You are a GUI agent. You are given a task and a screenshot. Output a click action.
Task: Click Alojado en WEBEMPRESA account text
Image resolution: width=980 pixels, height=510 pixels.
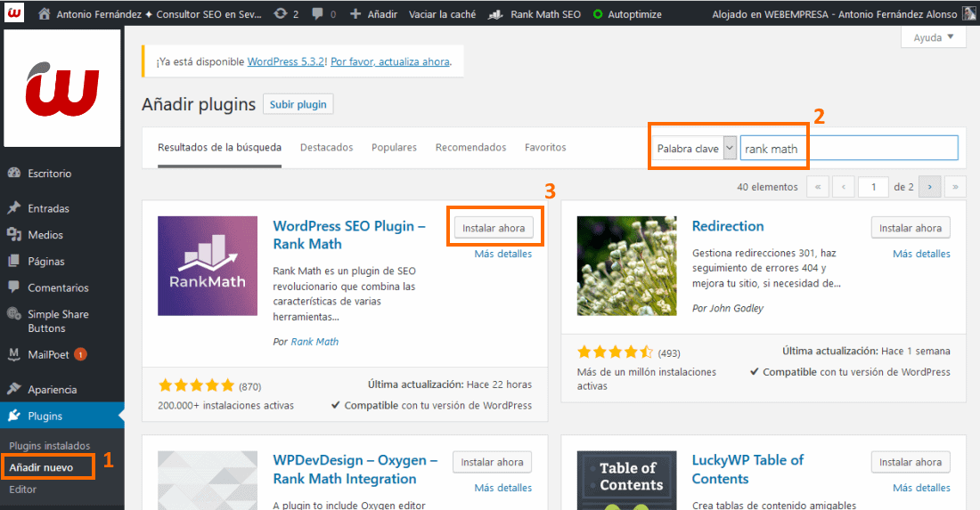pyautogui.click(x=835, y=13)
